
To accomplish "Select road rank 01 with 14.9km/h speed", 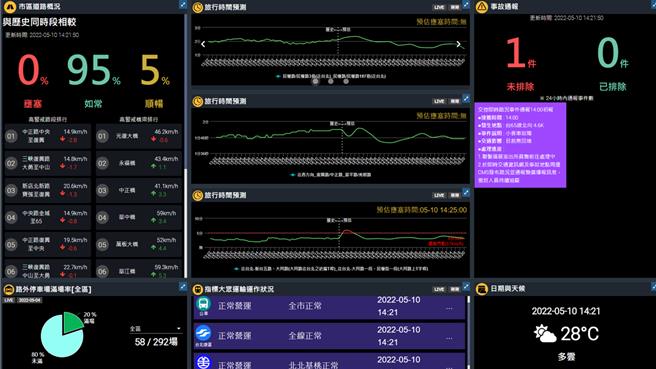I will tap(48, 136).
